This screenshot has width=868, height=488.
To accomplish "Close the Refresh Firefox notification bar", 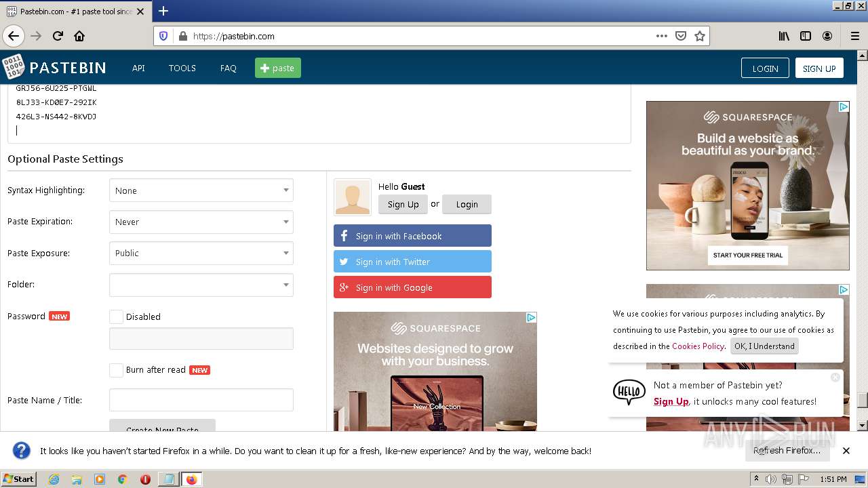I will click(846, 451).
